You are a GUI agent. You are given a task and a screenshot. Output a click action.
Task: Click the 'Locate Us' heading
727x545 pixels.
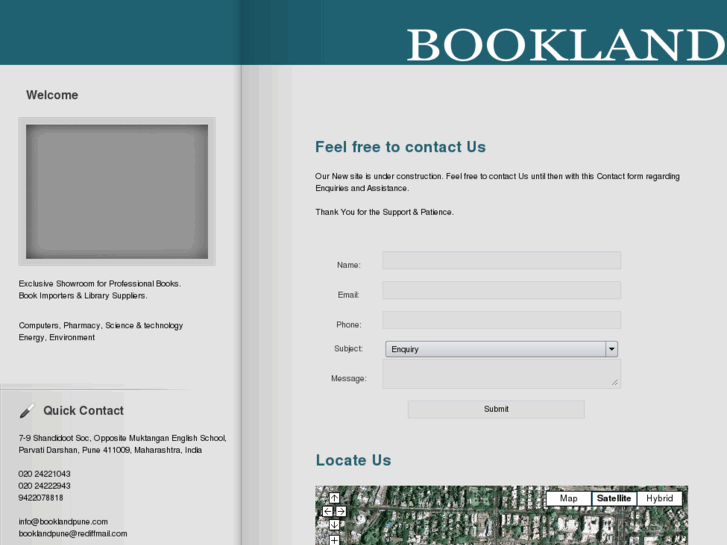click(353, 460)
